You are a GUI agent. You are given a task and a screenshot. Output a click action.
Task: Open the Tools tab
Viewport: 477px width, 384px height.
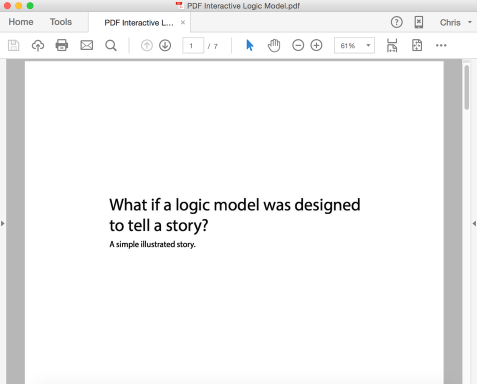point(61,22)
